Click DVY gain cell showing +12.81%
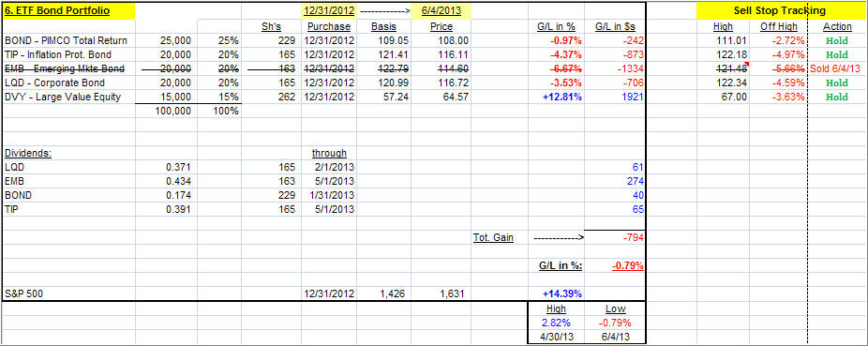868x346 pixels. click(x=556, y=97)
